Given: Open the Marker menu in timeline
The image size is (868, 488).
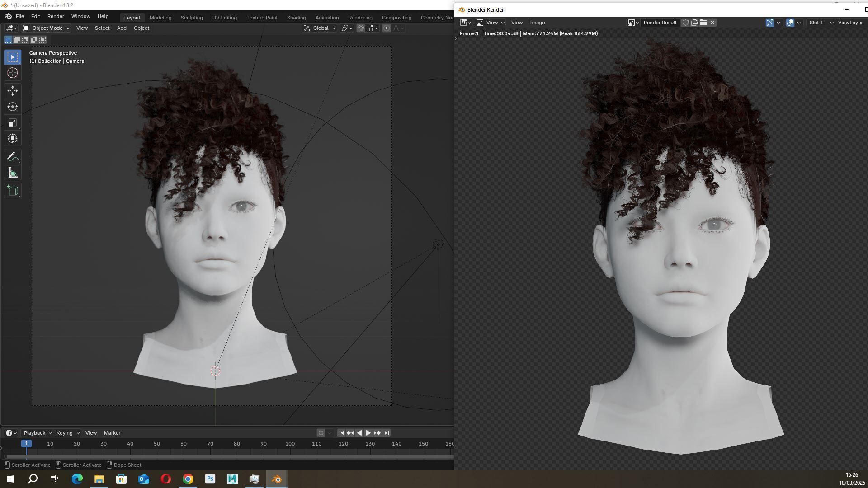Looking at the screenshot, I should click(112, 433).
